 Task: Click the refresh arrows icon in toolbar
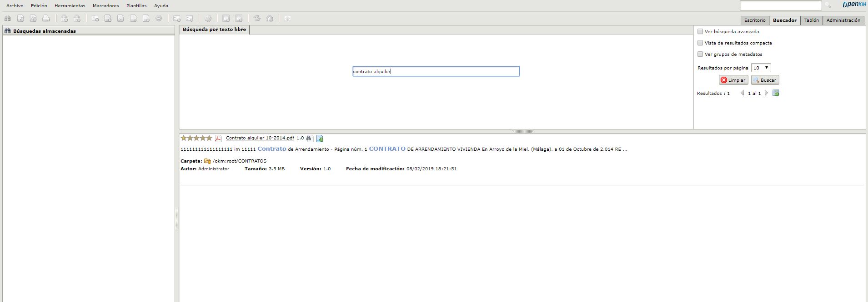[x=257, y=19]
